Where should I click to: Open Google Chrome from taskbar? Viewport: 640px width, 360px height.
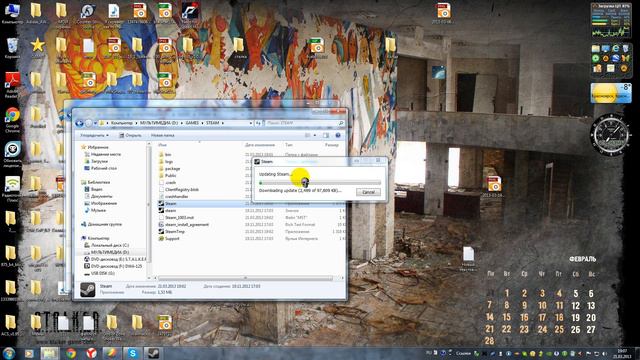pos(71,353)
